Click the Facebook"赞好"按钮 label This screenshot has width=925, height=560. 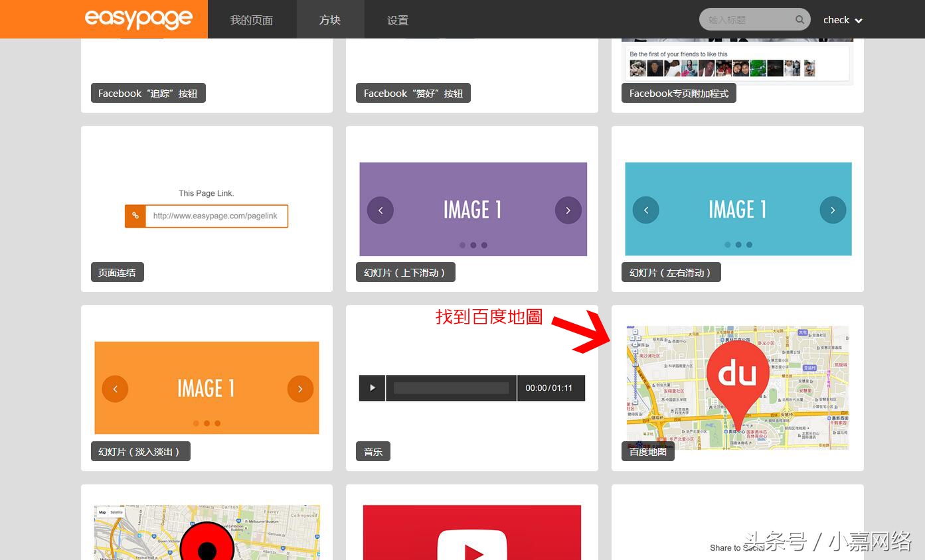click(413, 94)
